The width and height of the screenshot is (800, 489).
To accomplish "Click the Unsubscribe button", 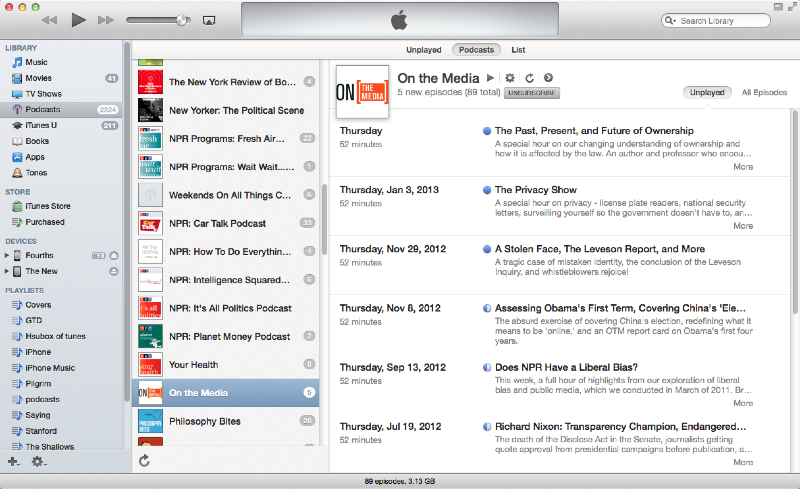I will pyautogui.click(x=532, y=93).
